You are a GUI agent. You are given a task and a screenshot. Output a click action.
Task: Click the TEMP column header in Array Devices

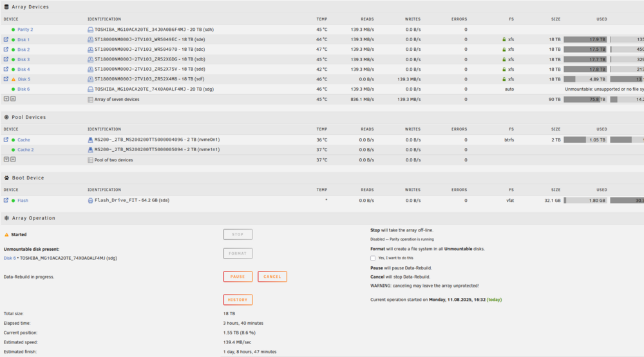tap(321, 19)
